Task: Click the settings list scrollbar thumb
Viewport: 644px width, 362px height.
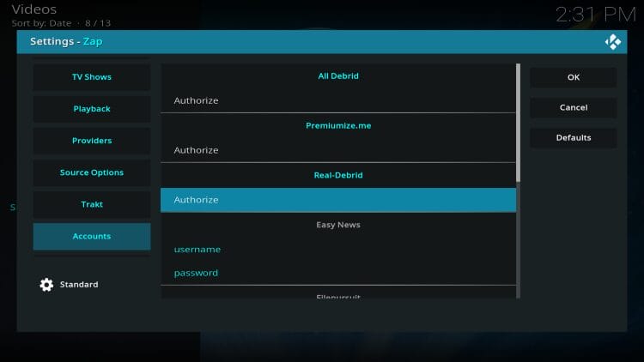Action: click(519, 123)
